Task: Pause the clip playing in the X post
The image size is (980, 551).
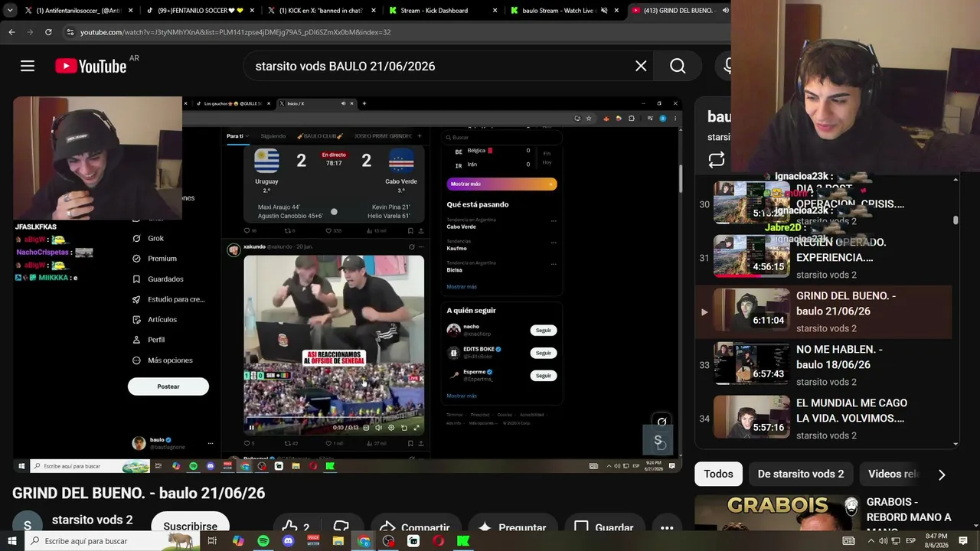Action: coord(251,428)
